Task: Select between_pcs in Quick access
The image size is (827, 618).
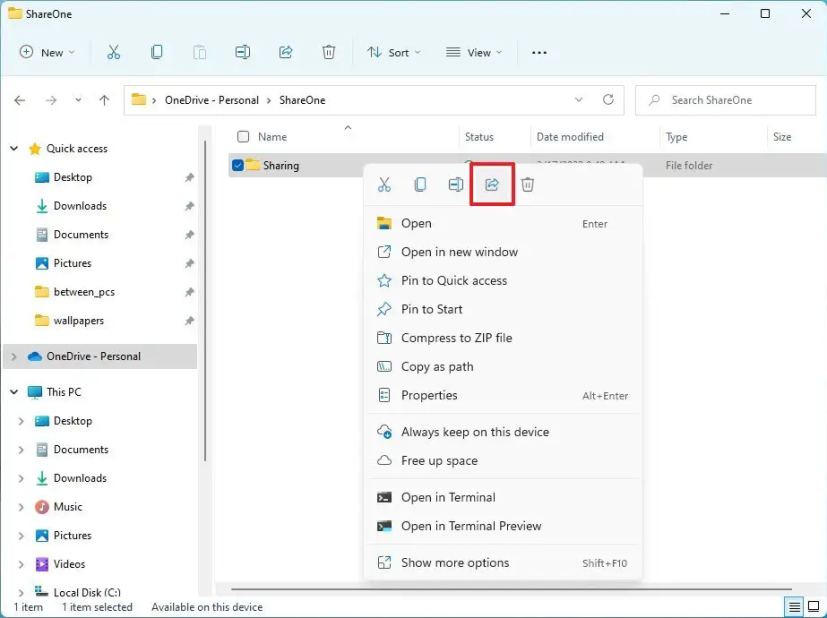Action: (84, 292)
